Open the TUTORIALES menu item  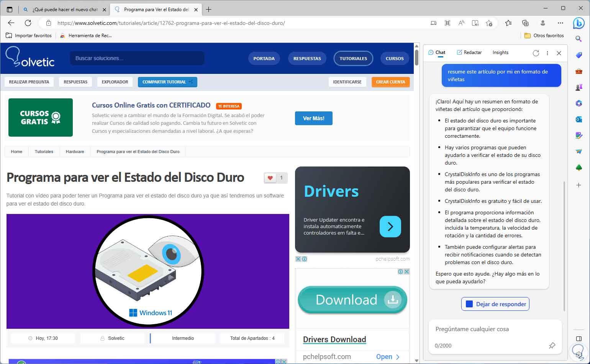pos(353,59)
